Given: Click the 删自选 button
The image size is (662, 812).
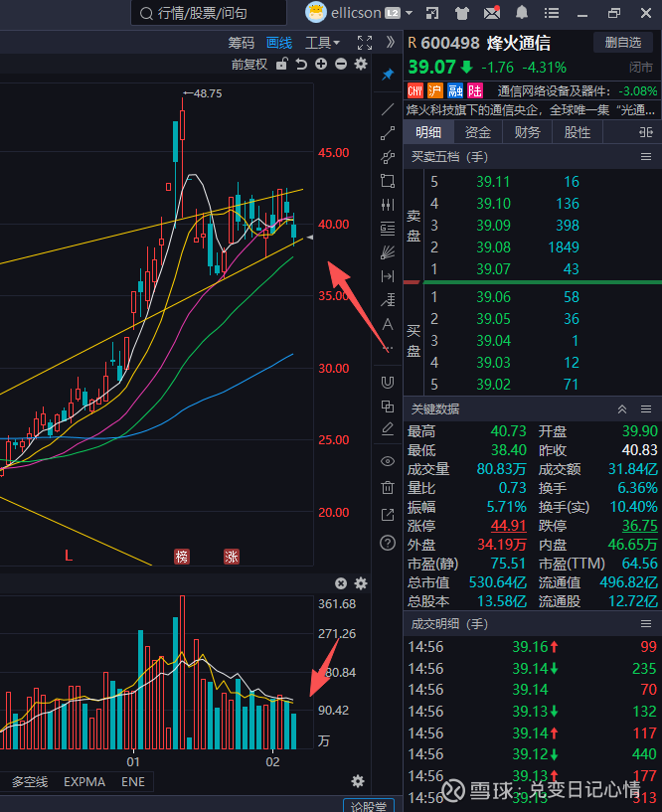Looking at the screenshot, I should click(x=623, y=42).
